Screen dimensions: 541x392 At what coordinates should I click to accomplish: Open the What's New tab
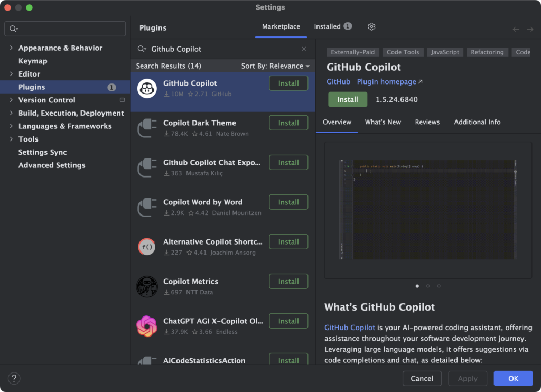click(x=383, y=122)
